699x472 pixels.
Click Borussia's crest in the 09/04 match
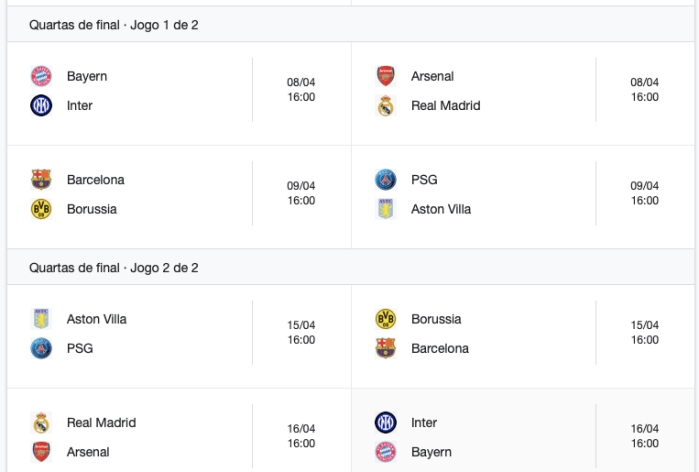[x=41, y=209]
